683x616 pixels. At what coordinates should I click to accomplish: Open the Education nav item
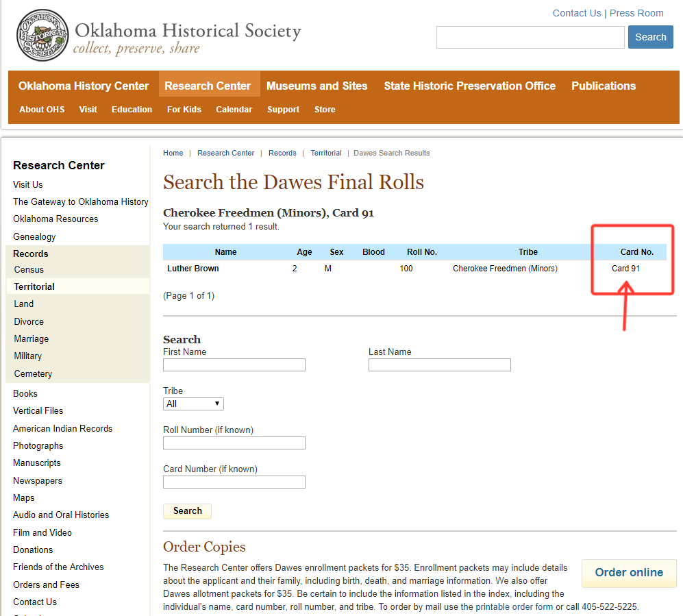[x=132, y=110]
